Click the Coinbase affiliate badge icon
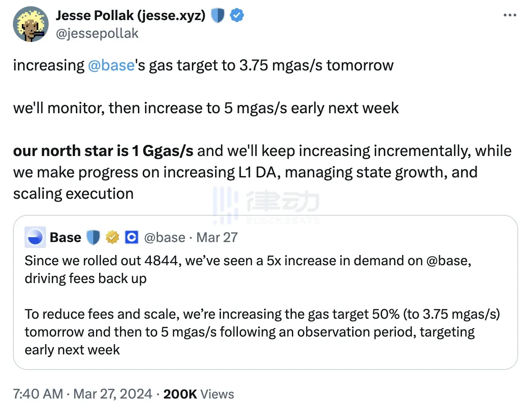Image resolution: width=532 pixels, height=411 pixels. [131, 238]
